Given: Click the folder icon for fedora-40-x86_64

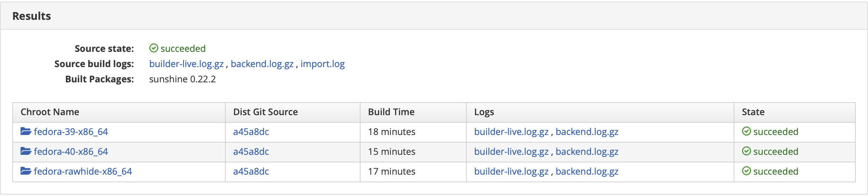Looking at the screenshot, I should [26, 151].
